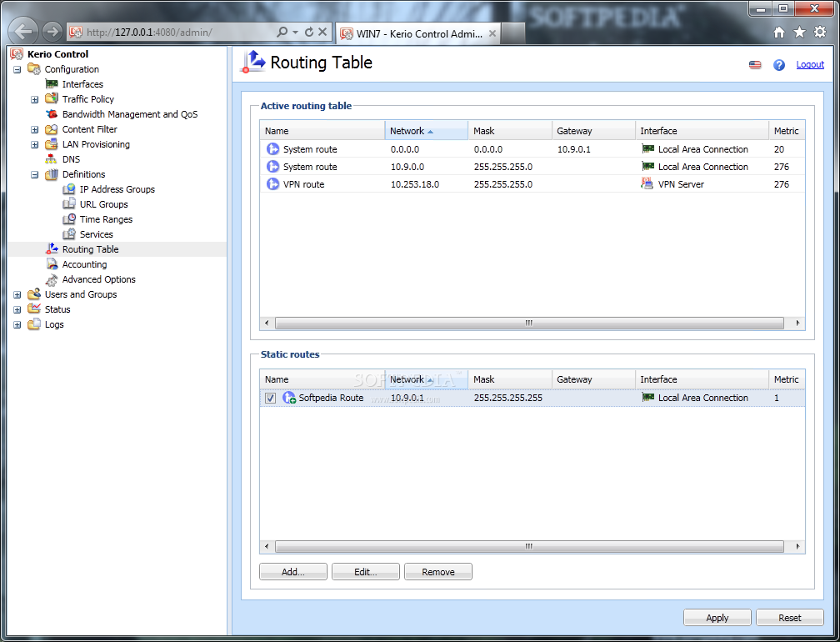Click the Logout link

tap(810, 64)
